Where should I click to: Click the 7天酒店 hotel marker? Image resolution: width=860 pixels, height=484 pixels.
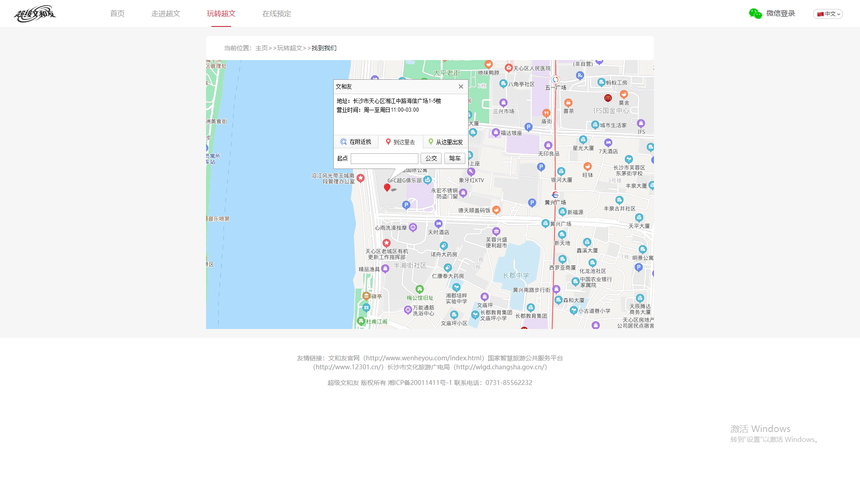coord(608,143)
